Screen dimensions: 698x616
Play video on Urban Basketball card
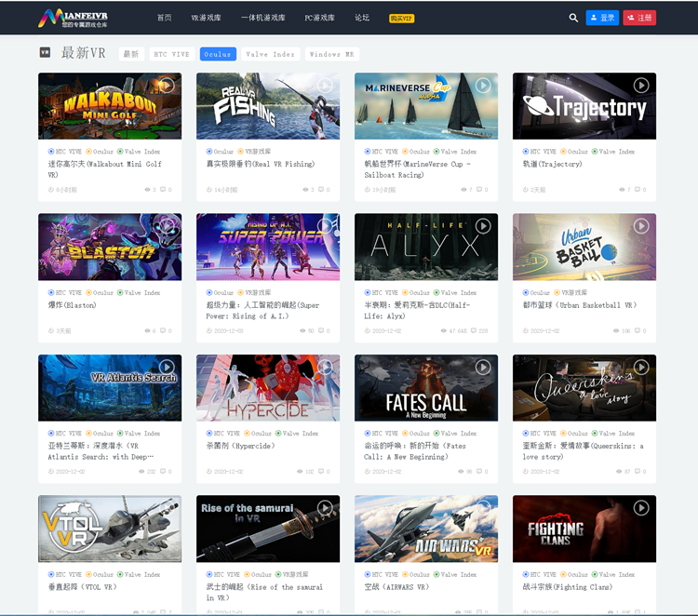[x=641, y=226]
